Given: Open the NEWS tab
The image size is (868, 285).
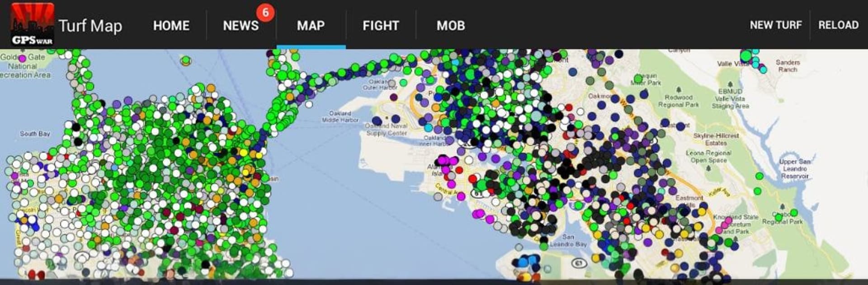Looking at the screenshot, I should (241, 25).
